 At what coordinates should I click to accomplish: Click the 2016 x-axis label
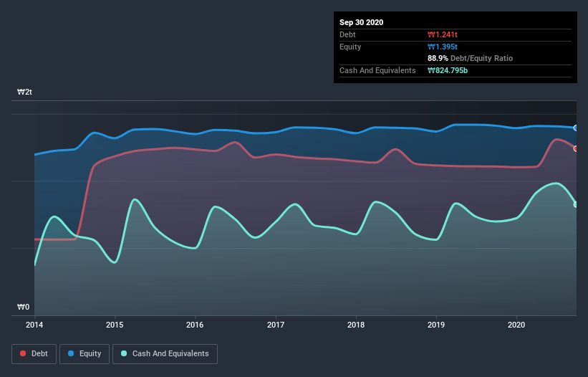click(x=195, y=325)
